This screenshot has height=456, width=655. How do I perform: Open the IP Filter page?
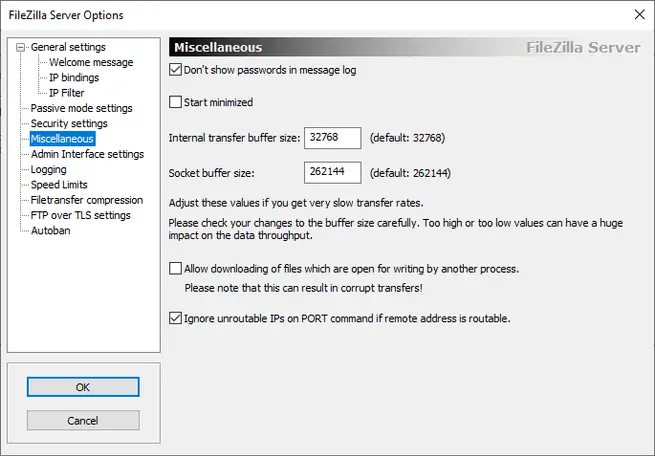[66, 93]
